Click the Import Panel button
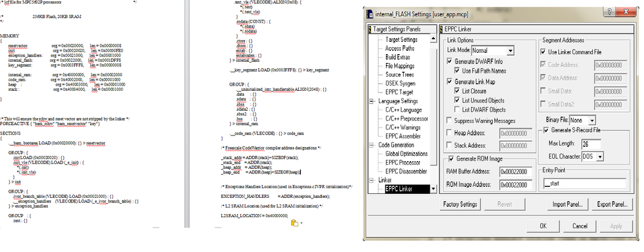Viewport: 644px width, 252px height. tap(568, 204)
